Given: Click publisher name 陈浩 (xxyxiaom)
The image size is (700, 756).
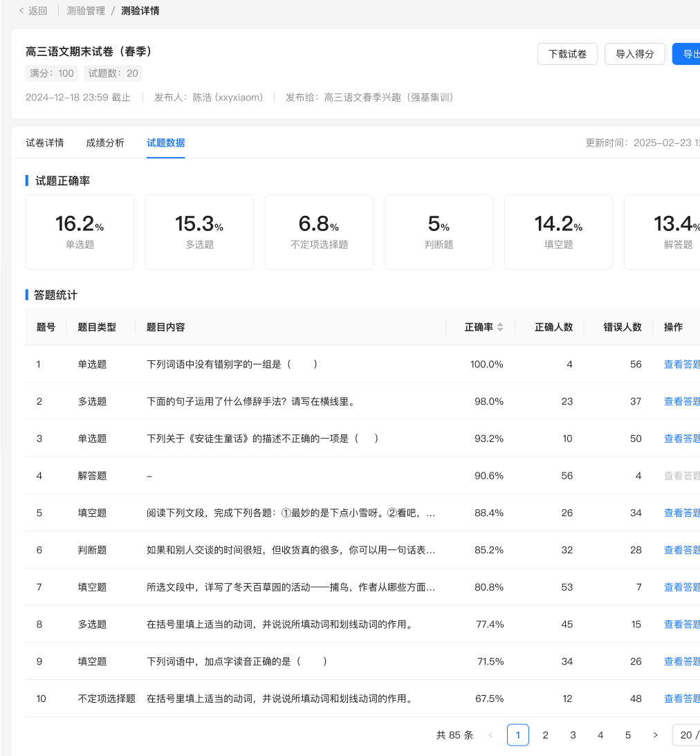Looking at the screenshot, I should 228,98.
